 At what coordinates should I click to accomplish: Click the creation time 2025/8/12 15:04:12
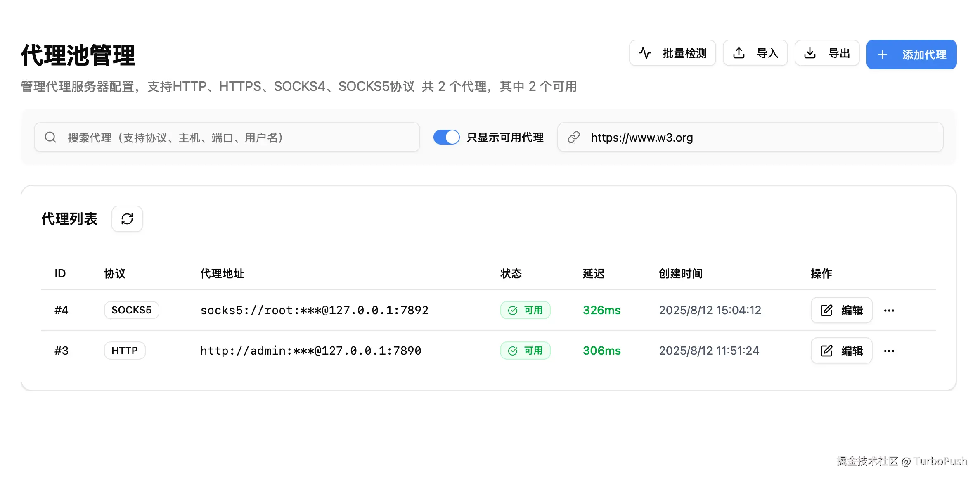click(x=710, y=310)
